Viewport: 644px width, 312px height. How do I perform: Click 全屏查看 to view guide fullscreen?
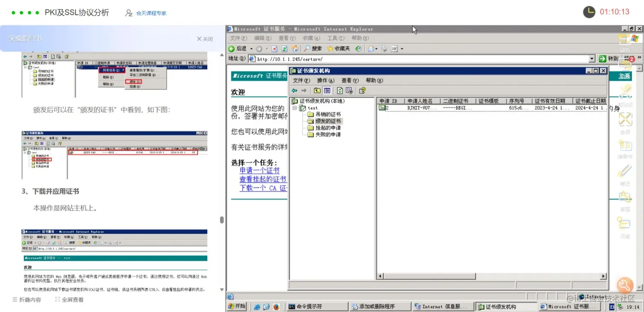69,300
